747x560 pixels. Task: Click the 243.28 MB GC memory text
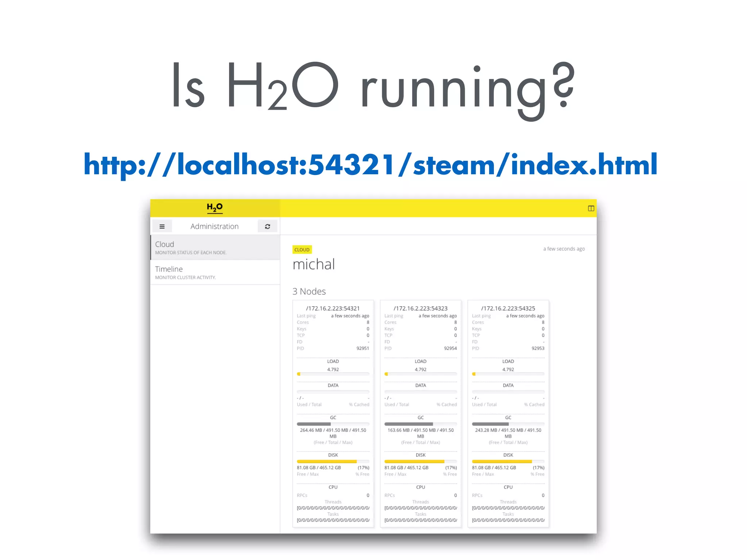508,433
